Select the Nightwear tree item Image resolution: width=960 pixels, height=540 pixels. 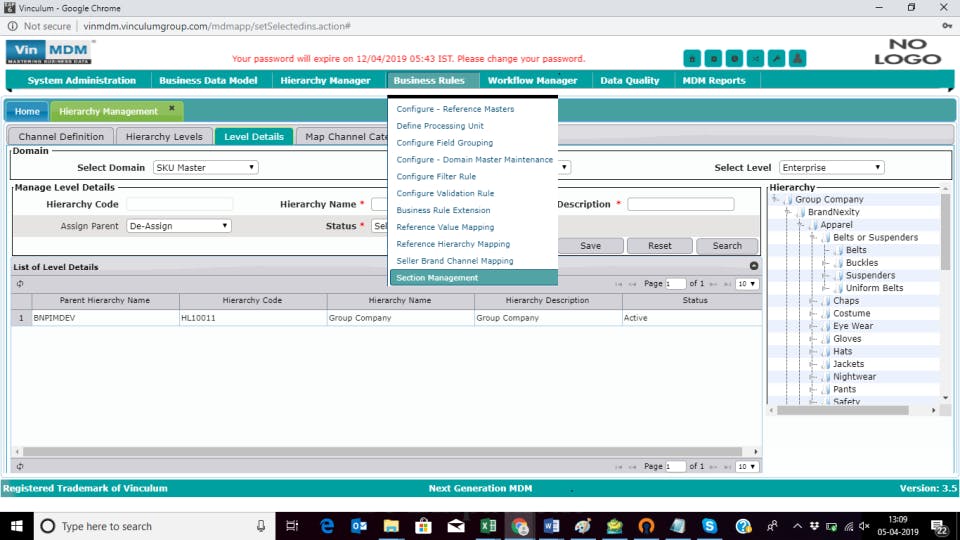(x=854, y=377)
